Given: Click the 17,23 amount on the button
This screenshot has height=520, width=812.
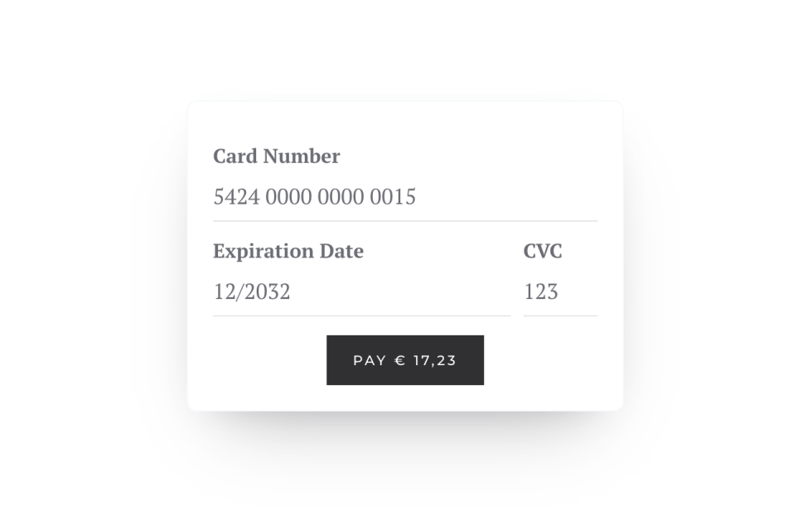Looking at the screenshot, I should click(435, 360).
